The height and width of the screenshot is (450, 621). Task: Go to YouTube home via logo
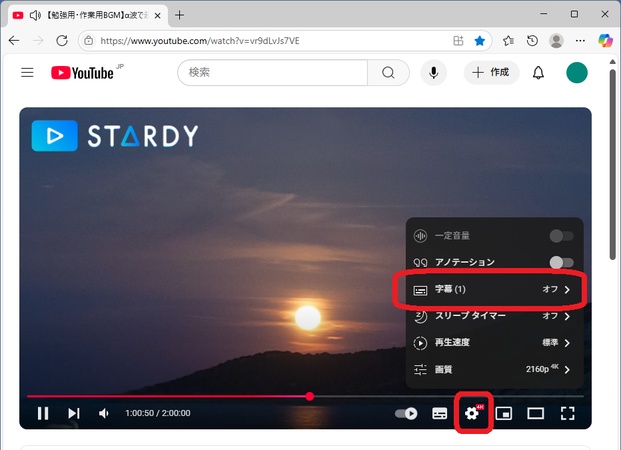(83, 73)
